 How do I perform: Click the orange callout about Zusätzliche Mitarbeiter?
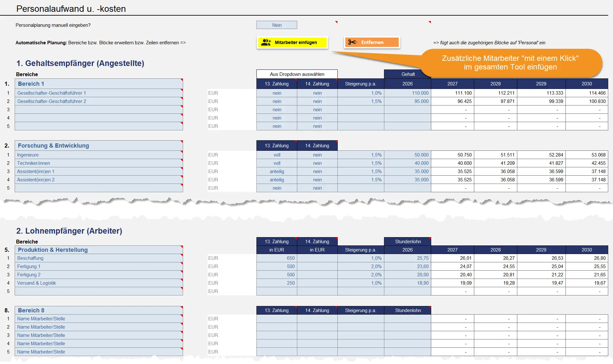point(510,63)
